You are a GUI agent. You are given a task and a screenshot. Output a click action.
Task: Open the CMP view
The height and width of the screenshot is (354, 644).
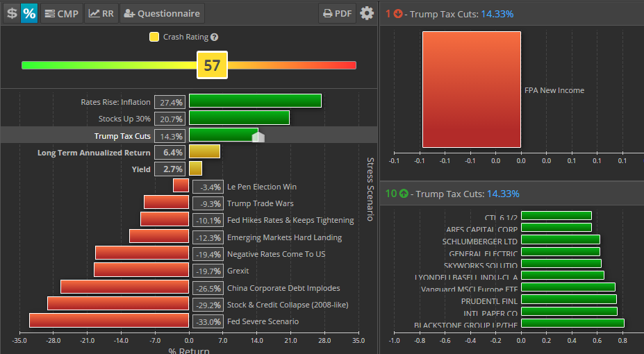click(61, 13)
